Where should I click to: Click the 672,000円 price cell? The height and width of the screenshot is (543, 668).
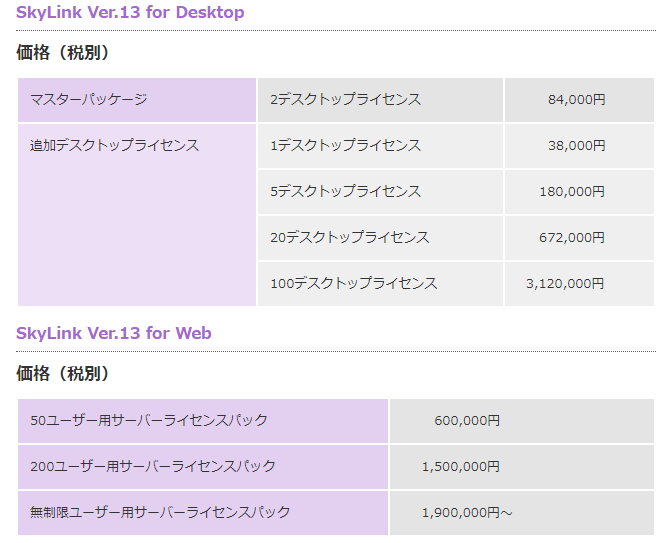[x=572, y=237]
